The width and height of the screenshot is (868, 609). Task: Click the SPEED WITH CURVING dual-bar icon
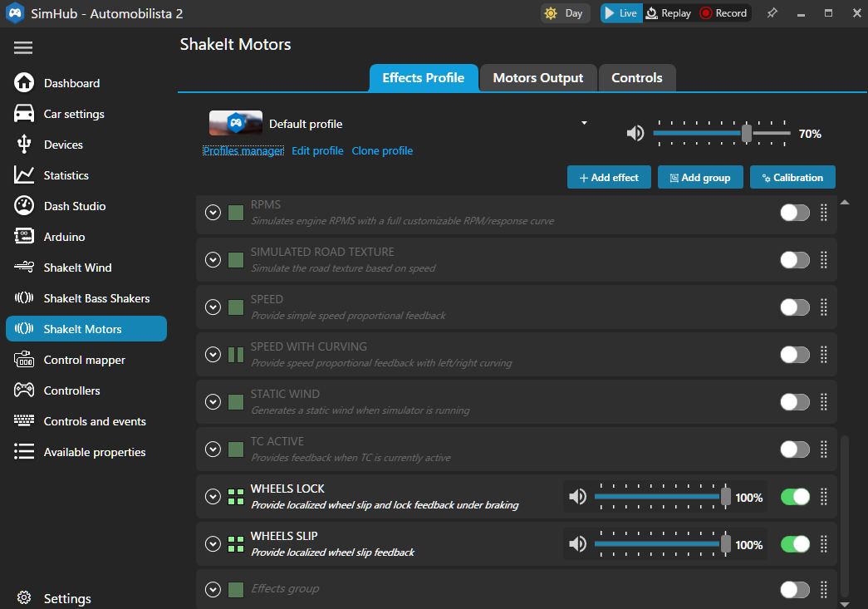pos(236,354)
